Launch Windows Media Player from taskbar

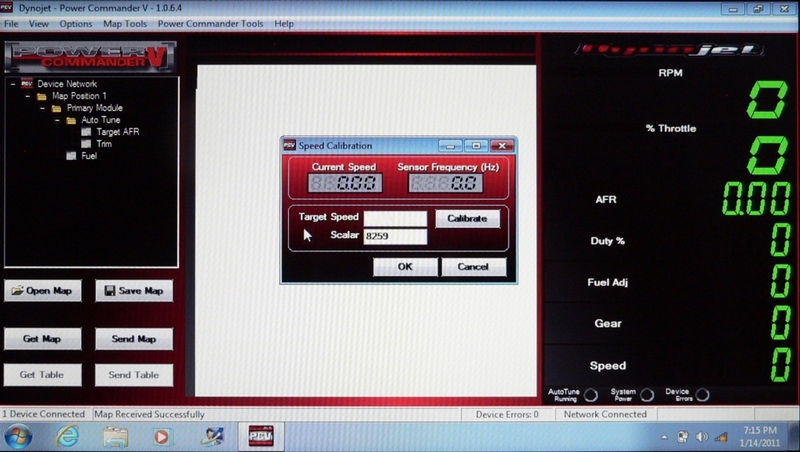tap(163, 436)
